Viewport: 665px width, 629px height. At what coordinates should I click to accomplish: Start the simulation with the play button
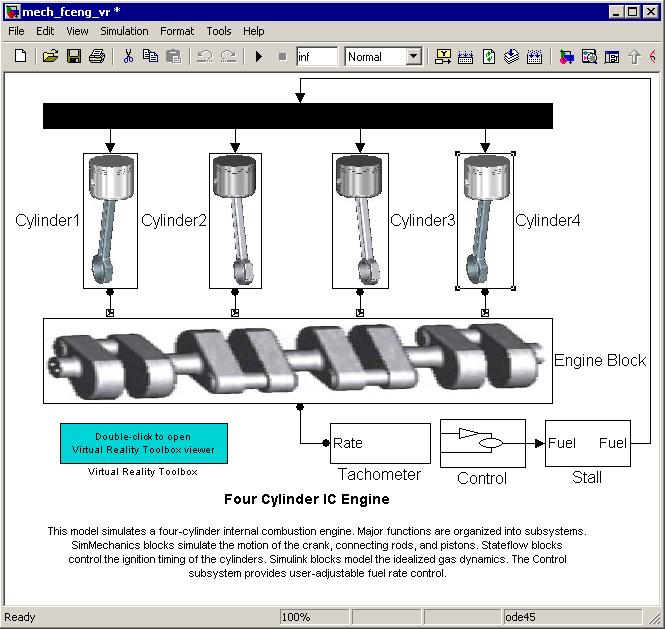pyautogui.click(x=259, y=56)
